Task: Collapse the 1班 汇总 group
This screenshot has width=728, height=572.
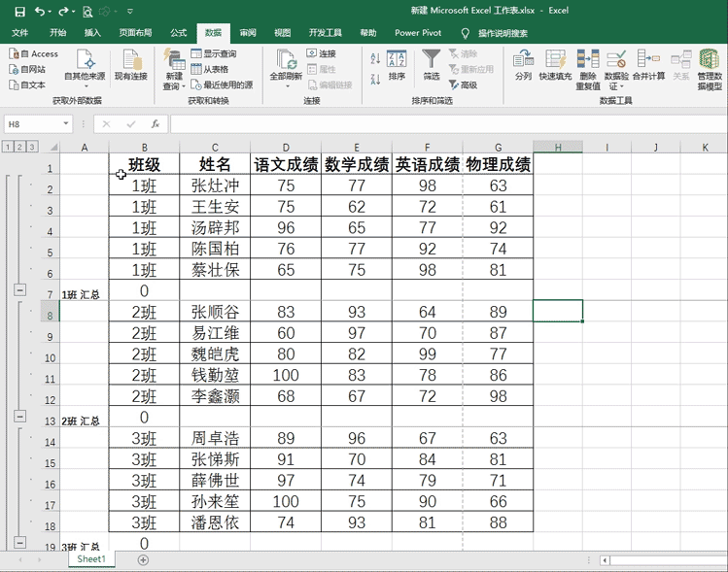Action: (x=19, y=290)
